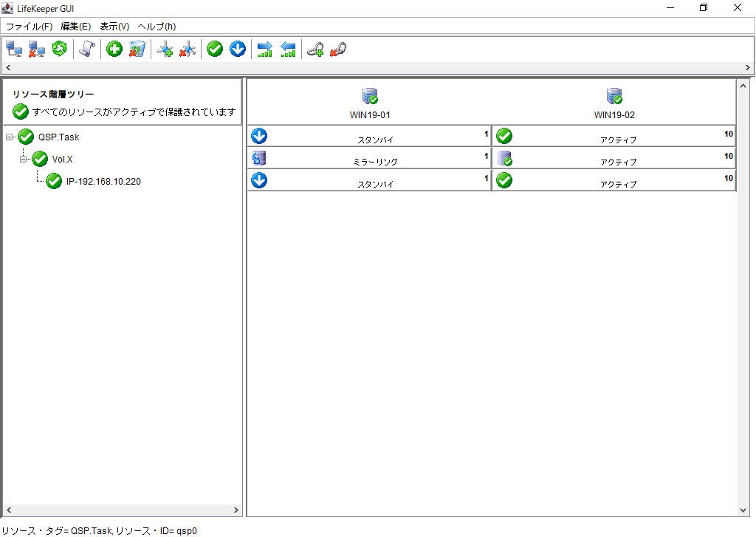
Task: Open the 表示(V) menu
Action: point(114,26)
